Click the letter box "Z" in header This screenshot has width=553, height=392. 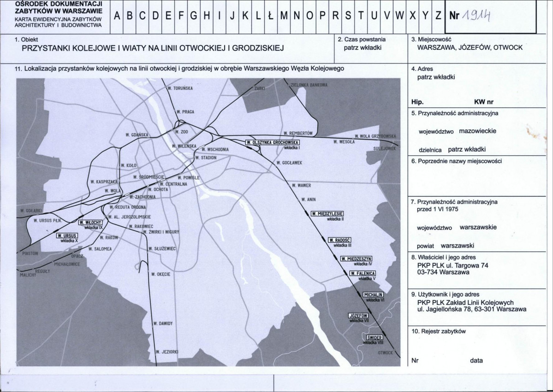pyautogui.click(x=438, y=17)
